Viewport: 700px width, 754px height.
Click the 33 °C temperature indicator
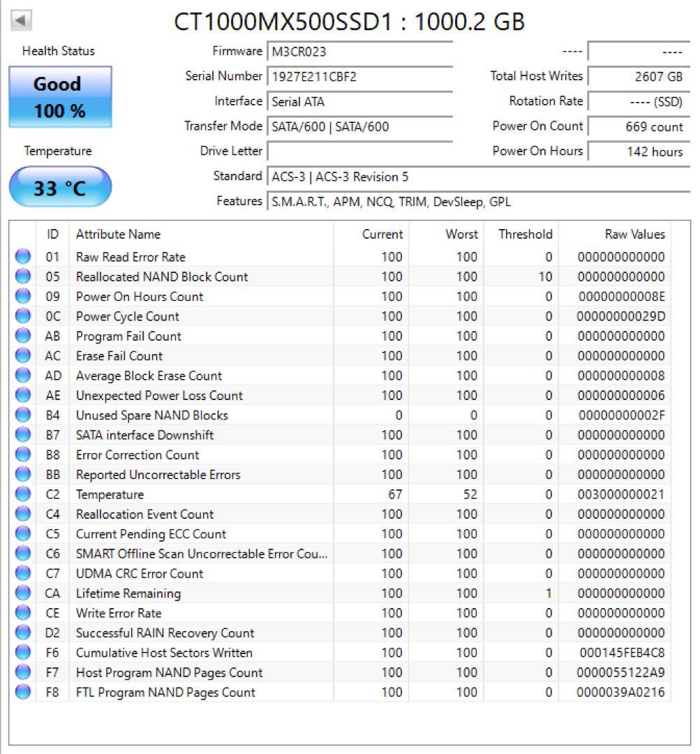point(59,186)
